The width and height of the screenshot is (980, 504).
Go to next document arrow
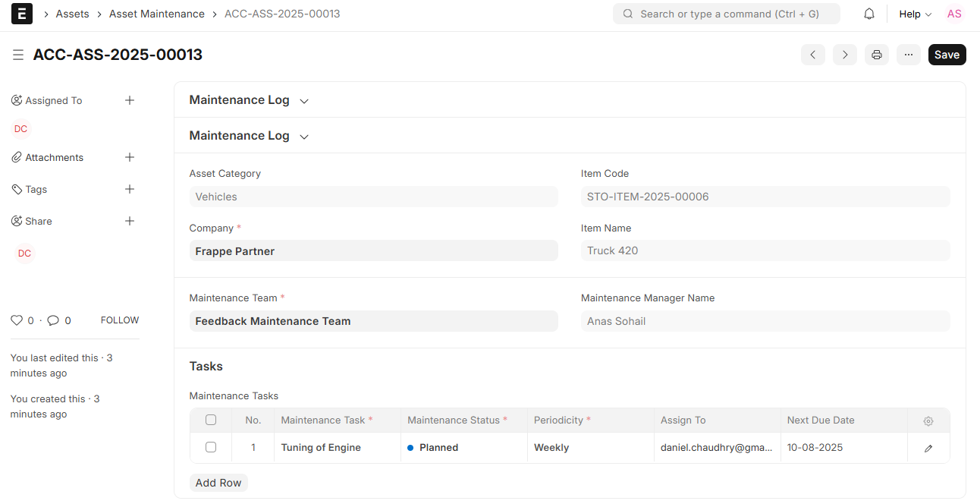click(x=845, y=55)
